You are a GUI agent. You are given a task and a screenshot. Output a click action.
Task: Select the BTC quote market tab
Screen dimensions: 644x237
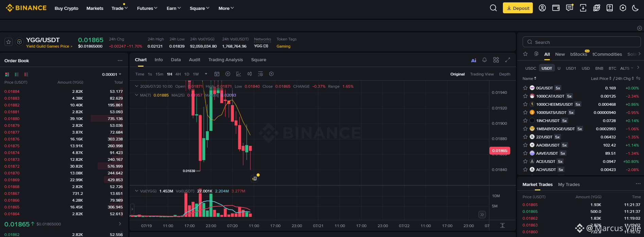[612, 68]
